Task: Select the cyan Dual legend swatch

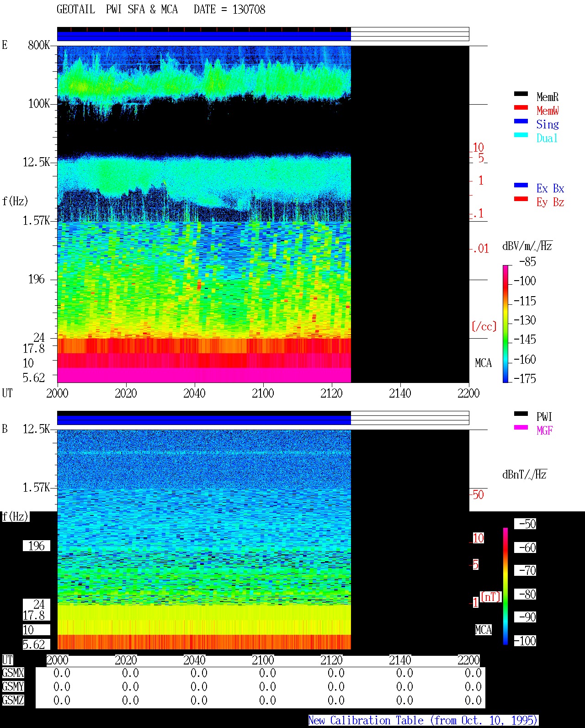Action: click(x=521, y=135)
